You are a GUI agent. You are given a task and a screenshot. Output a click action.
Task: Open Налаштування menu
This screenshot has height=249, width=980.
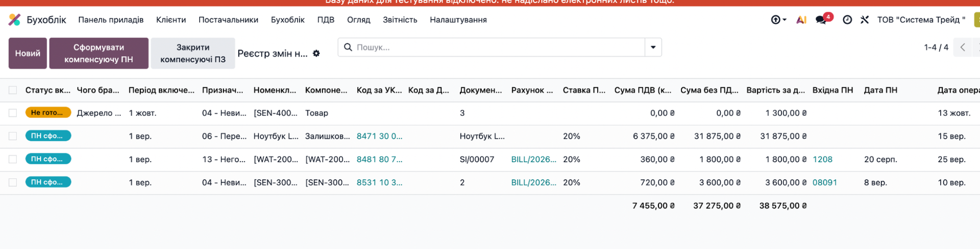458,20
